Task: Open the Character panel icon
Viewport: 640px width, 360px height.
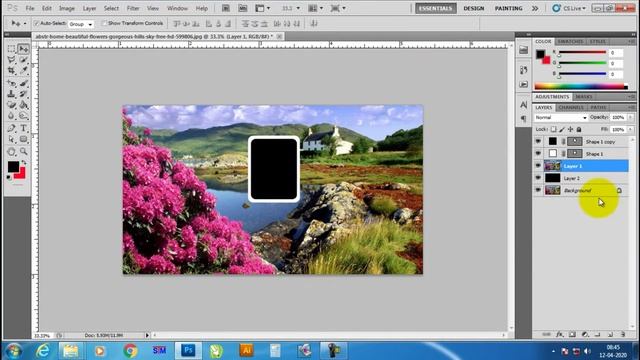Action: [524, 105]
